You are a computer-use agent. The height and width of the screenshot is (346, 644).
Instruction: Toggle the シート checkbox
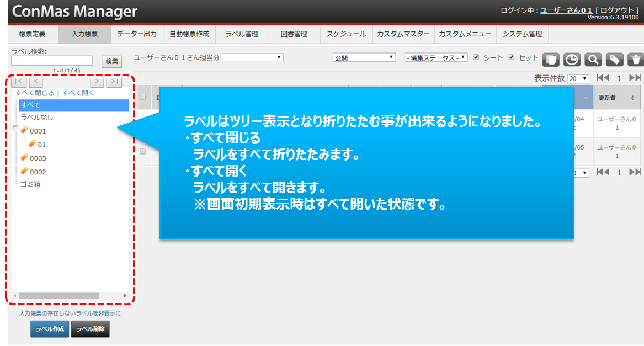[476, 57]
